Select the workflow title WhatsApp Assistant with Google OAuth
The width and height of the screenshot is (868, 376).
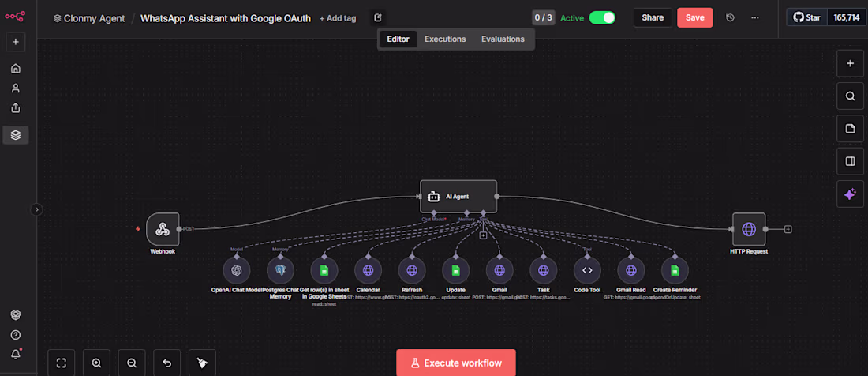pos(226,18)
